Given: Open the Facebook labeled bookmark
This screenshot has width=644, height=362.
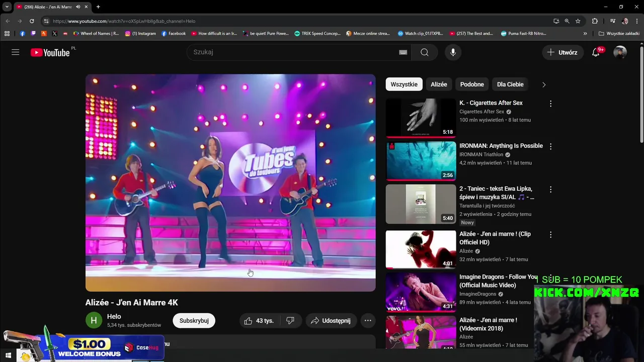Looking at the screenshot, I should point(174,34).
